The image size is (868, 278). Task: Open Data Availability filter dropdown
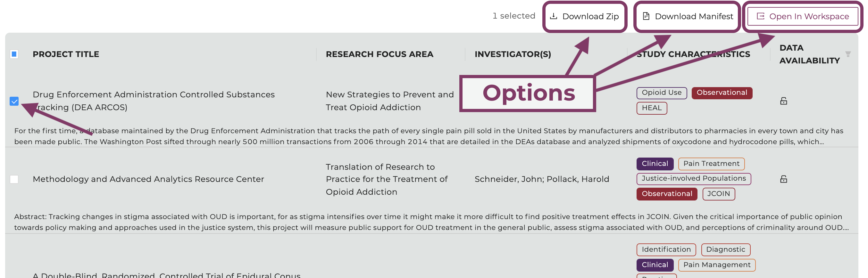point(848,54)
